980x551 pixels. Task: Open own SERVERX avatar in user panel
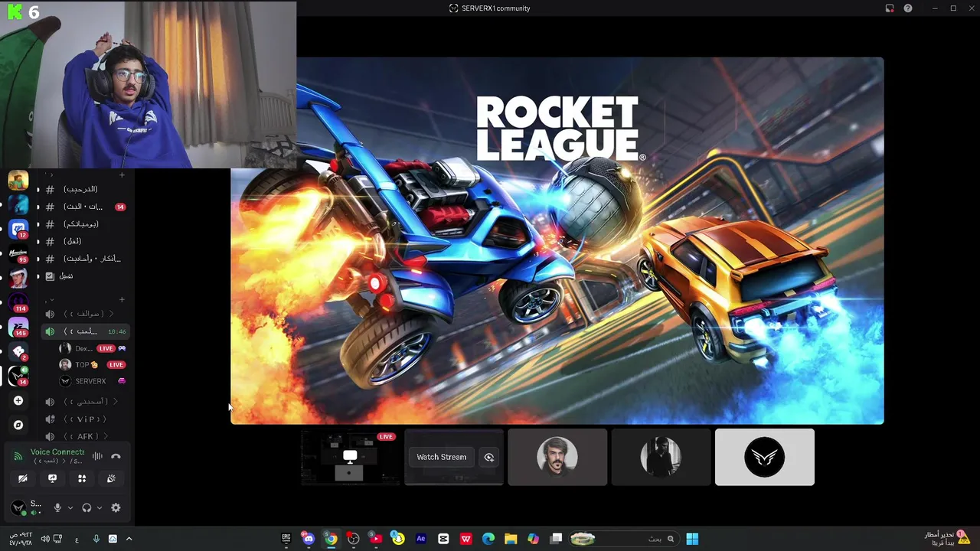[18, 507]
